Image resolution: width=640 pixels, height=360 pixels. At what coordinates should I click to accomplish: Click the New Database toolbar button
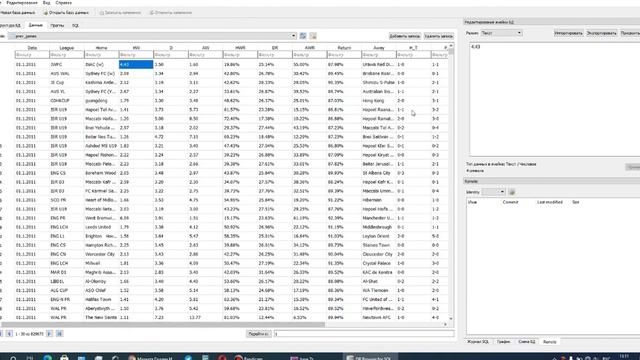pyautogui.click(x=18, y=13)
